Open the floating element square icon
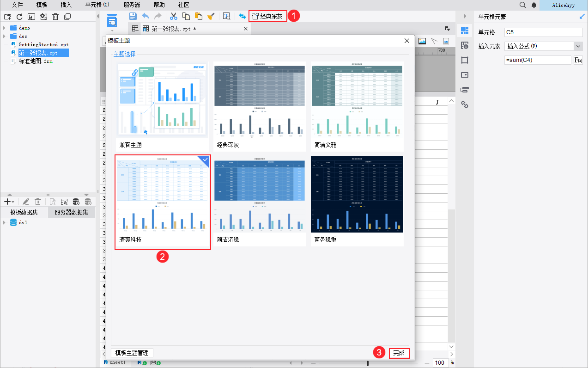 (465, 60)
